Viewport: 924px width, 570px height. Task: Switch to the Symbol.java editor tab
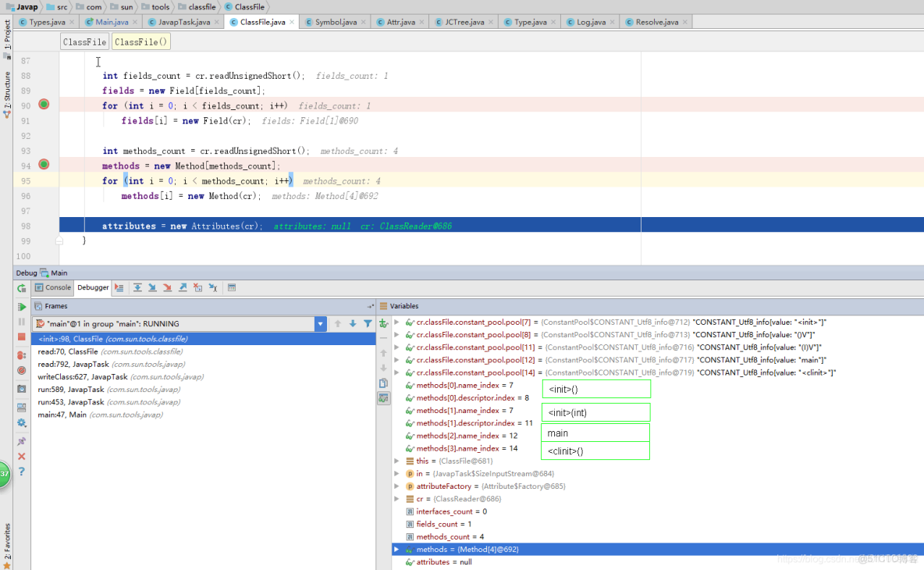335,23
